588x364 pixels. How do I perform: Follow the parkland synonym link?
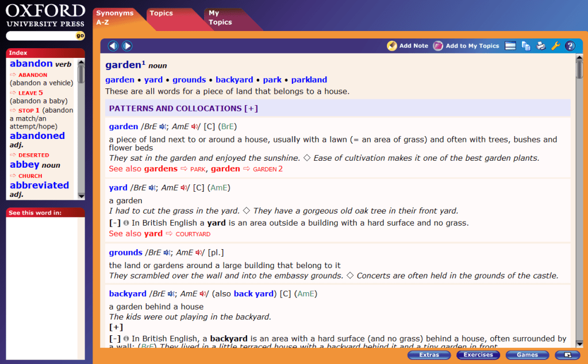(309, 80)
